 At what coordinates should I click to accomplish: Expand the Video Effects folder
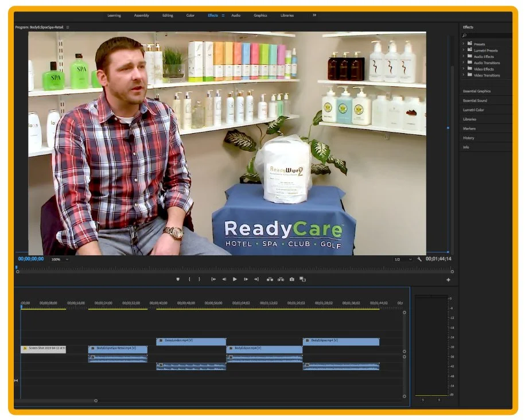464,69
